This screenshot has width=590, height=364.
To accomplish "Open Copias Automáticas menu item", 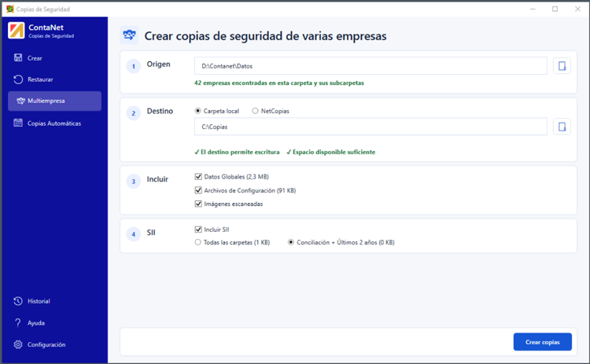I will click(x=54, y=123).
